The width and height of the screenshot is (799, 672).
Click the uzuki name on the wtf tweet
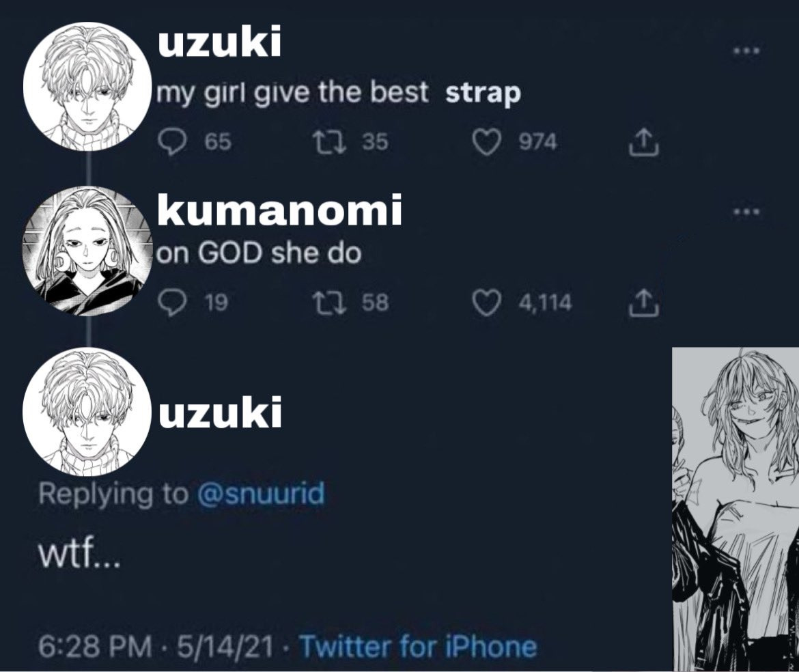point(220,412)
